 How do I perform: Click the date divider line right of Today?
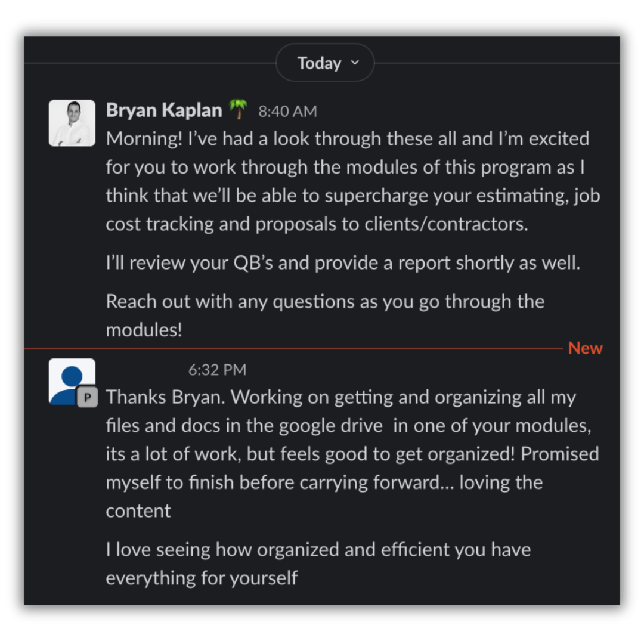(x=496, y=63)
